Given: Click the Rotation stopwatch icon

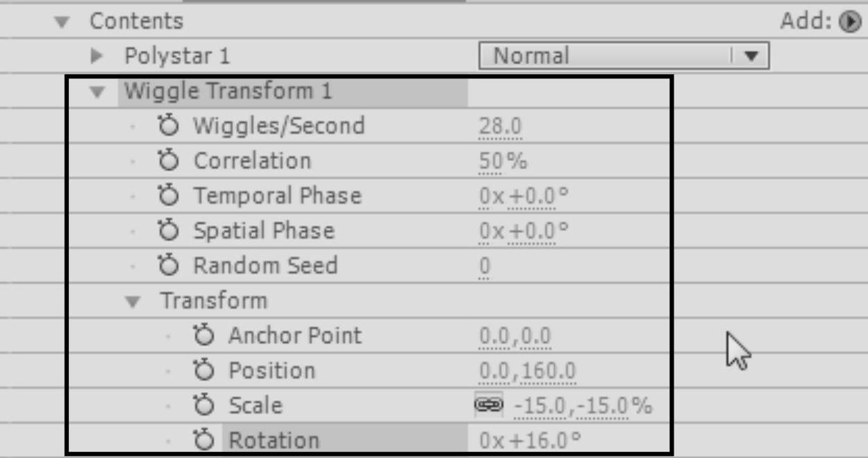Looking at the screenshot, I should point(203,441).
